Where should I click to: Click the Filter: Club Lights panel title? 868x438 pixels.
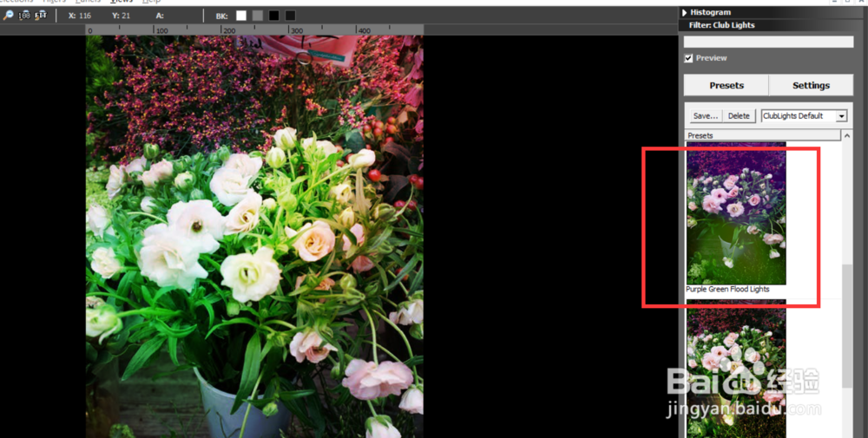click(721, 25)
